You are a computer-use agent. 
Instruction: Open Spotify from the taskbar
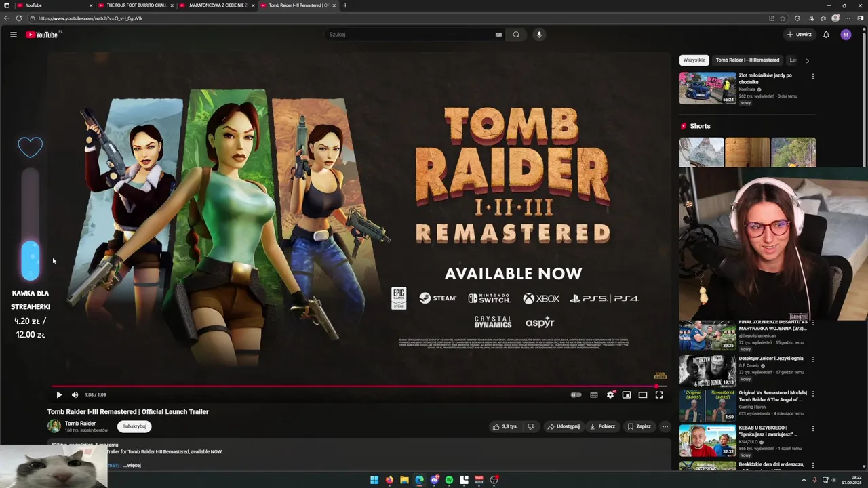click(x=449, y=480)
